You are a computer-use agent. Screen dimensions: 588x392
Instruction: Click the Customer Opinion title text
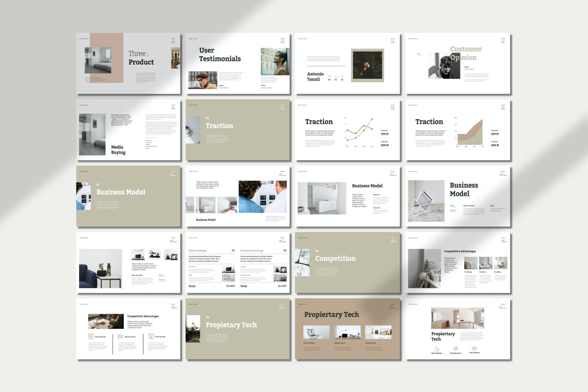point(466,53)
